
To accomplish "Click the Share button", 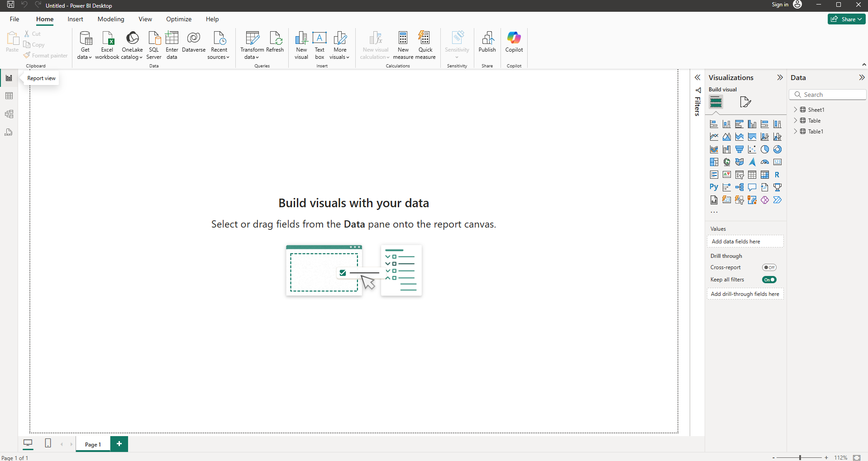I will 846,19.
